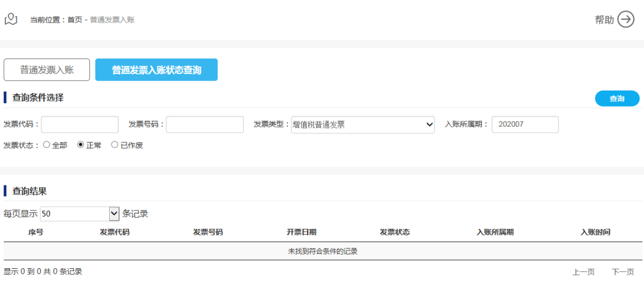Screen dimensions: 644x298
Task: Select the 全部 invoice status radio
Action: click(47, 145)
